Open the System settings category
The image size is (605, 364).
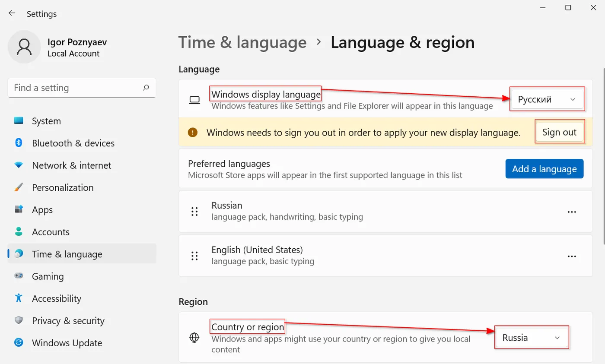point(46,121)
